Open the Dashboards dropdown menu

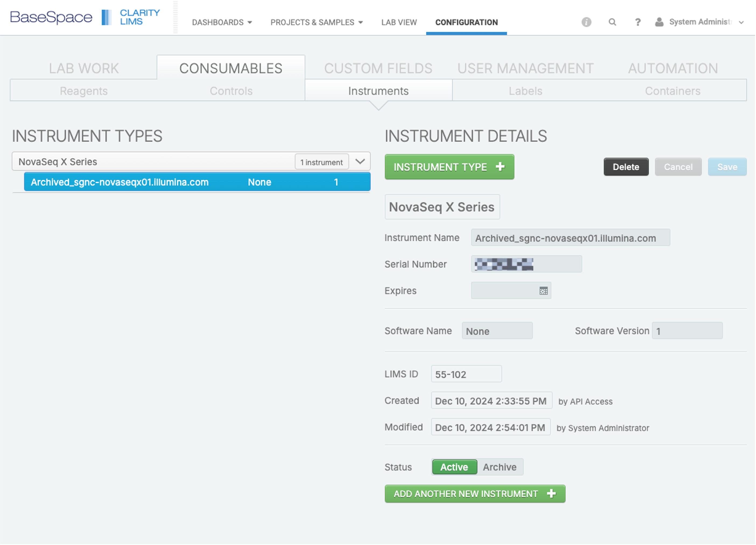click(222, 22)
